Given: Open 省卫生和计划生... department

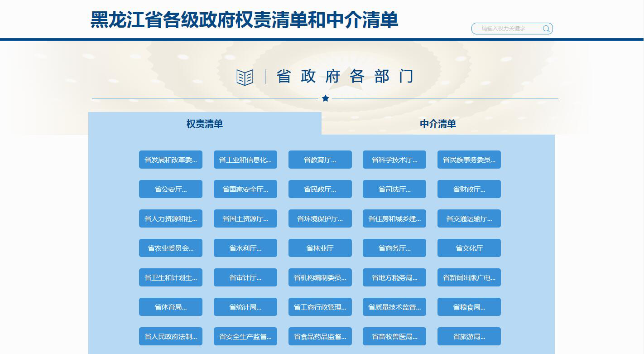Looking at the screenshot, I should click(171, 277).
